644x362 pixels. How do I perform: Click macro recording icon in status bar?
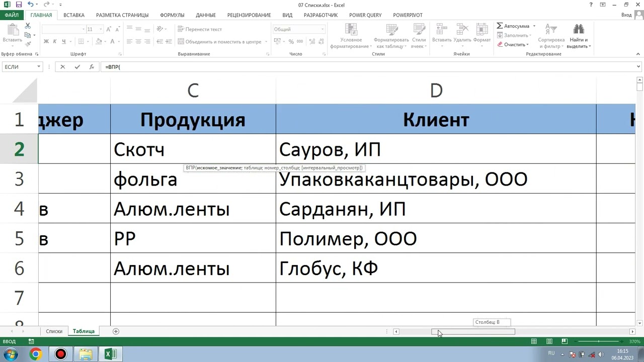pyautogui.click(x=31, y=341)
